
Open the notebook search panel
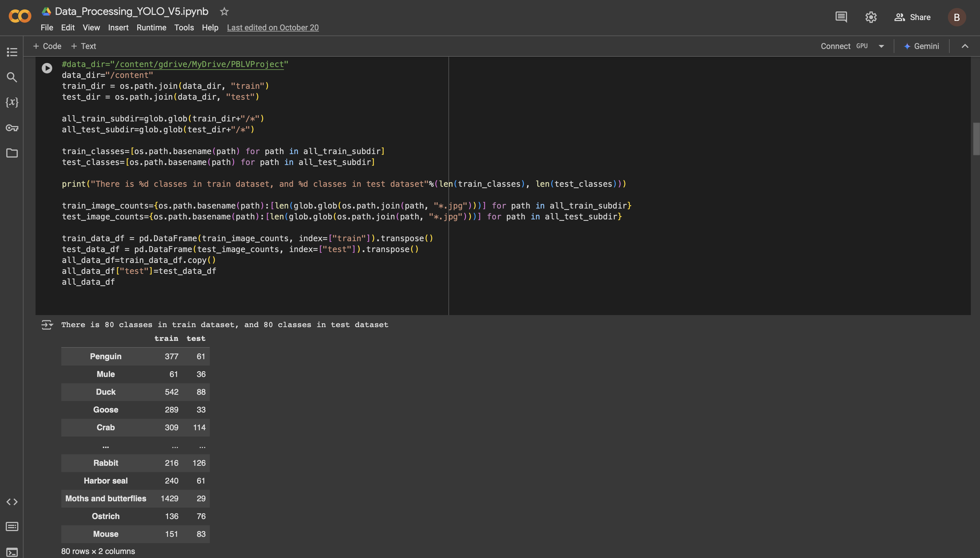(x=12, y=77)
